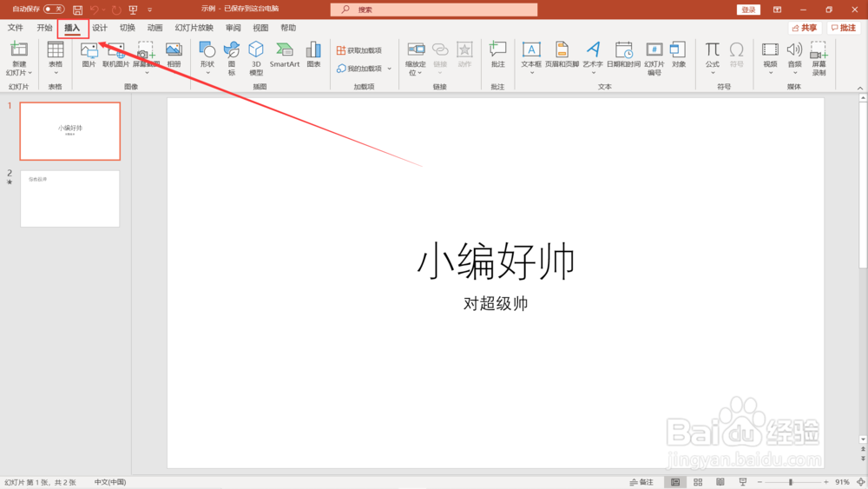868x489 pixels.
Task: Switch to the Transitions (切换) tab
Action: 128,28
